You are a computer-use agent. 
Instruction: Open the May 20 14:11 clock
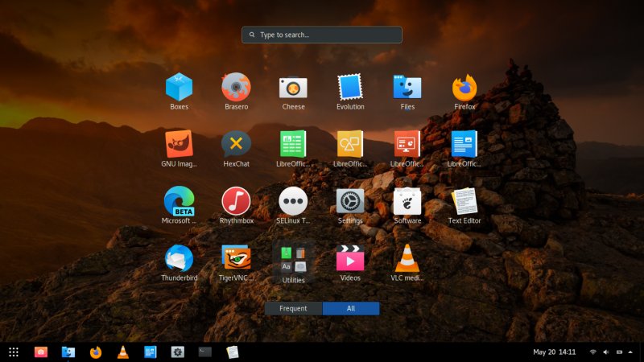click(554, 352)
